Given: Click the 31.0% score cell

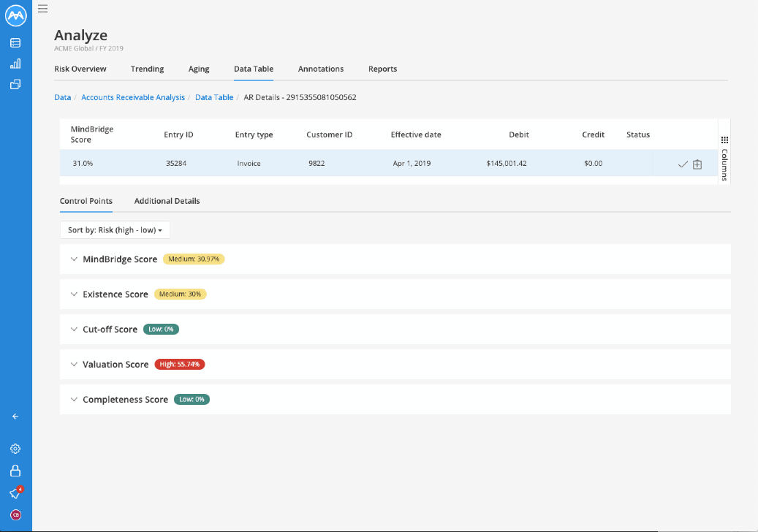Looking at the screenshot, I should tap(83, 163).
